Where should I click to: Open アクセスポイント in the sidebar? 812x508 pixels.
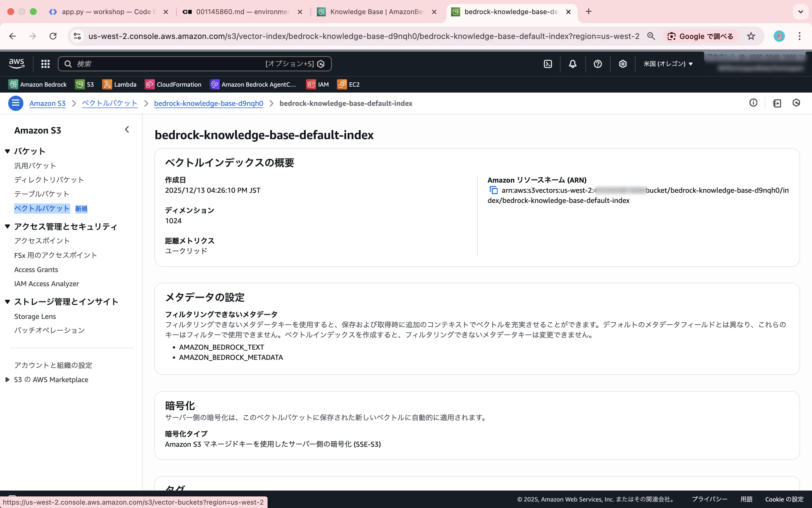coord(42,240)
